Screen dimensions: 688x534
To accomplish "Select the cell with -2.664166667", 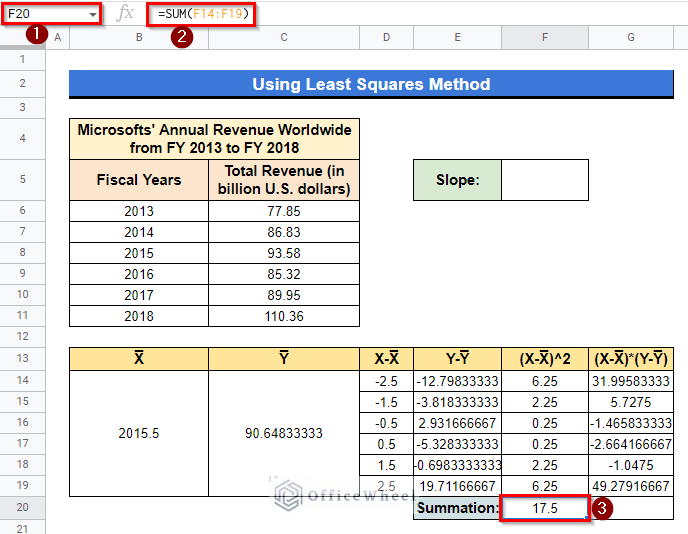I will [x=631, y=444].
